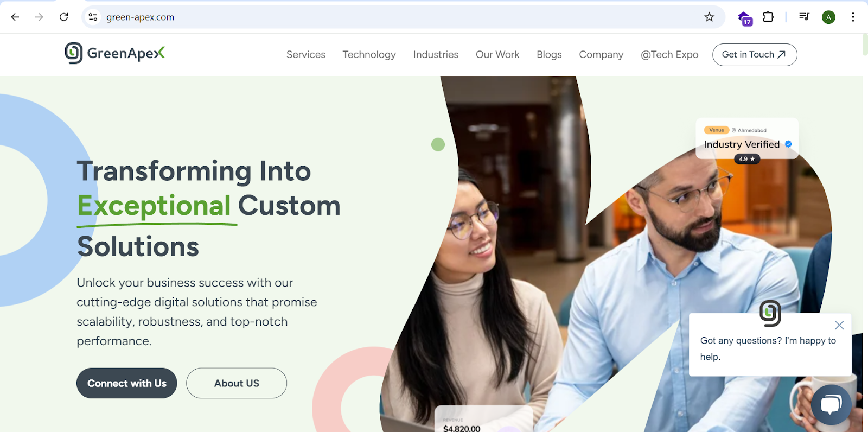This screenshot has width=868, height=432.
Task: Reload the page with the refresh icon
Action: pyautogui.click(x=63, y=17)
